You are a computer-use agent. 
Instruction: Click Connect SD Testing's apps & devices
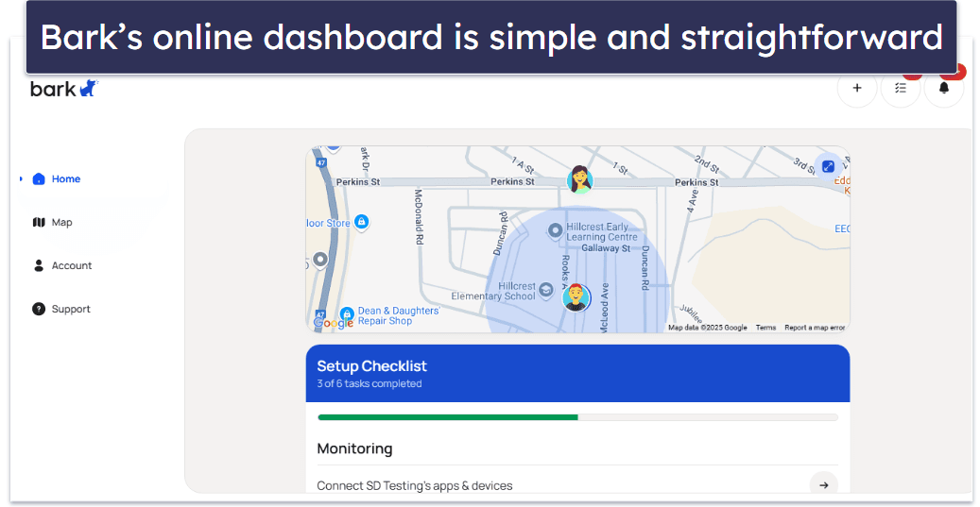pos(414,486)
